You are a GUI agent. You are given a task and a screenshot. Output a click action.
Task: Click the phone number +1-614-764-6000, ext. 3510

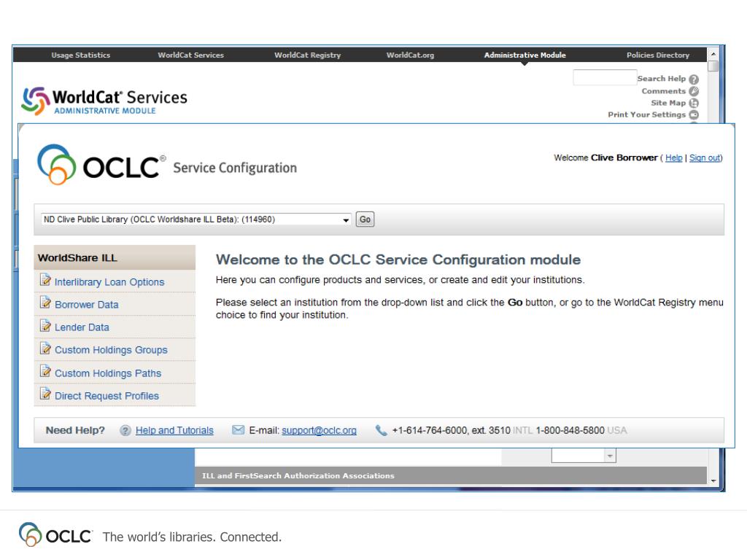click(451, 430)
